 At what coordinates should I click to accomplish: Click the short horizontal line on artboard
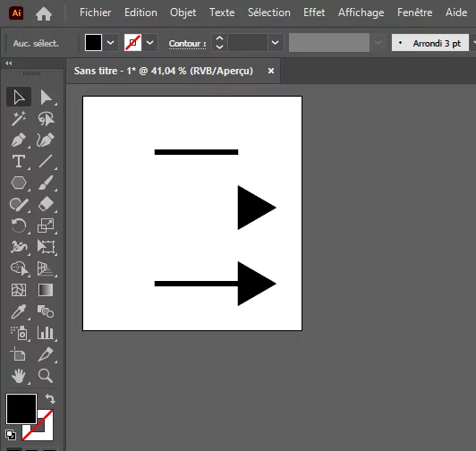tap(196, 152)
